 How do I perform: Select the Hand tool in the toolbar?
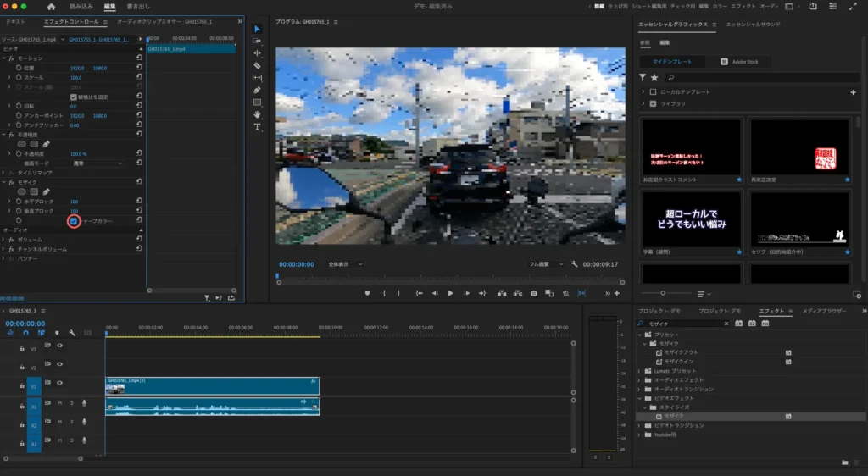pyautogui.click(x=258, y=114)
